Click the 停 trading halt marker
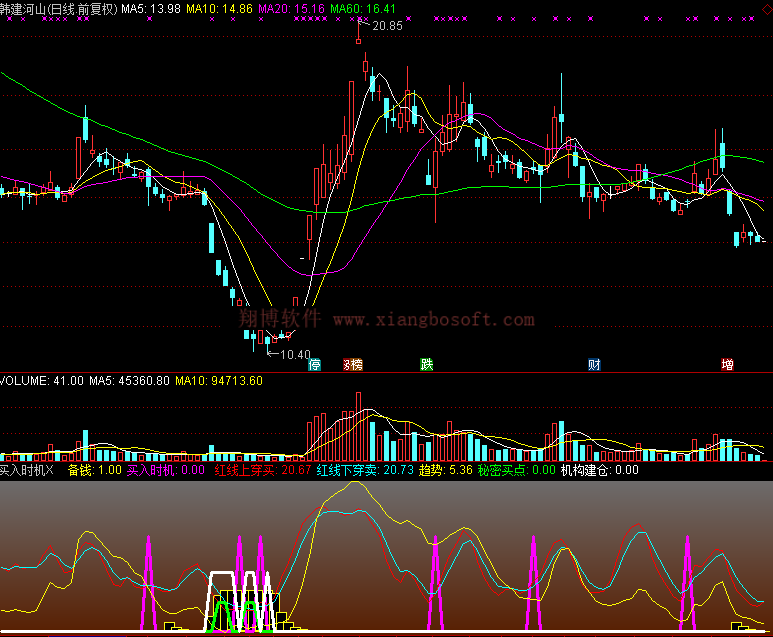 pos(315,365)
